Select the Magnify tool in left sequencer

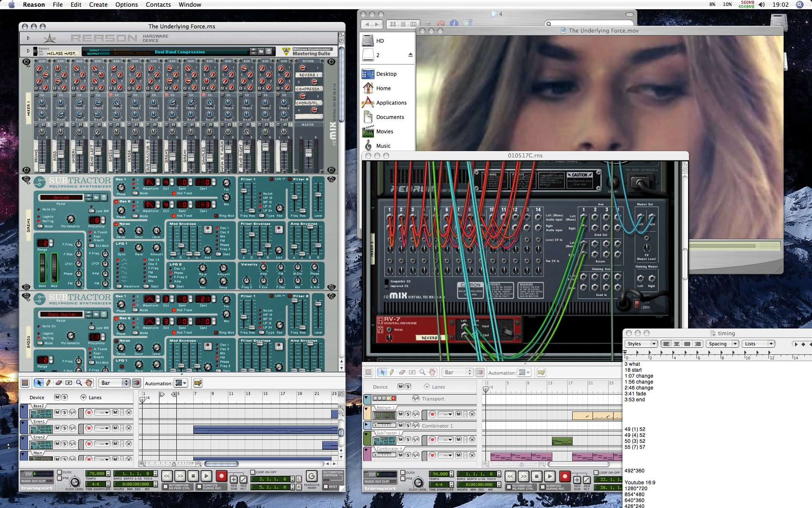pyautogui.click(x=79, y=383)
